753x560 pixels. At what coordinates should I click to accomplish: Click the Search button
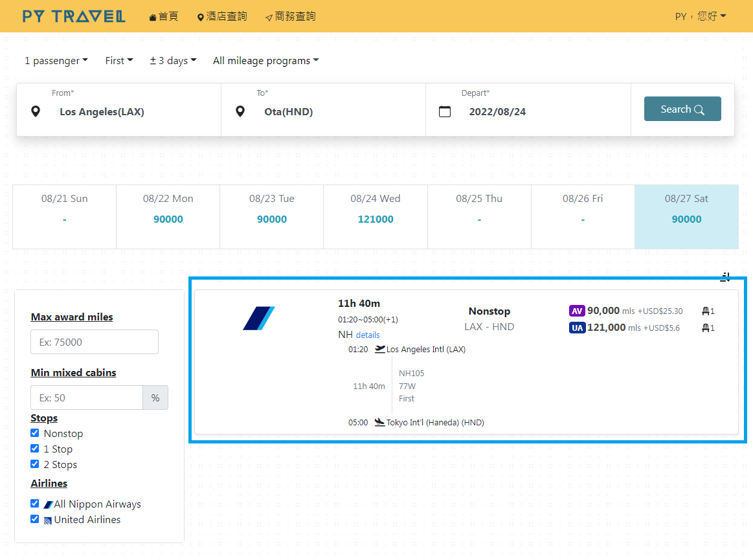tap(682, 109)
